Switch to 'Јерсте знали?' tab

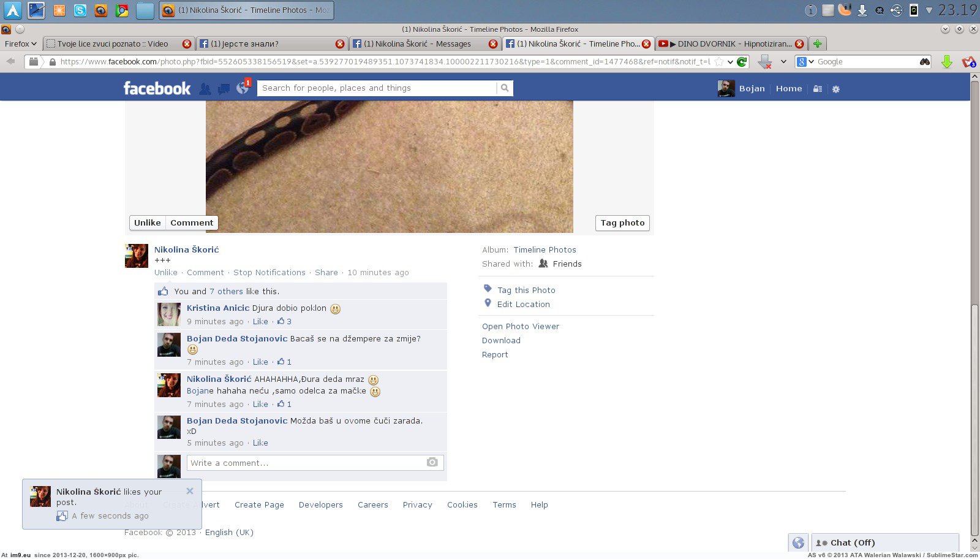click(272, 44)
